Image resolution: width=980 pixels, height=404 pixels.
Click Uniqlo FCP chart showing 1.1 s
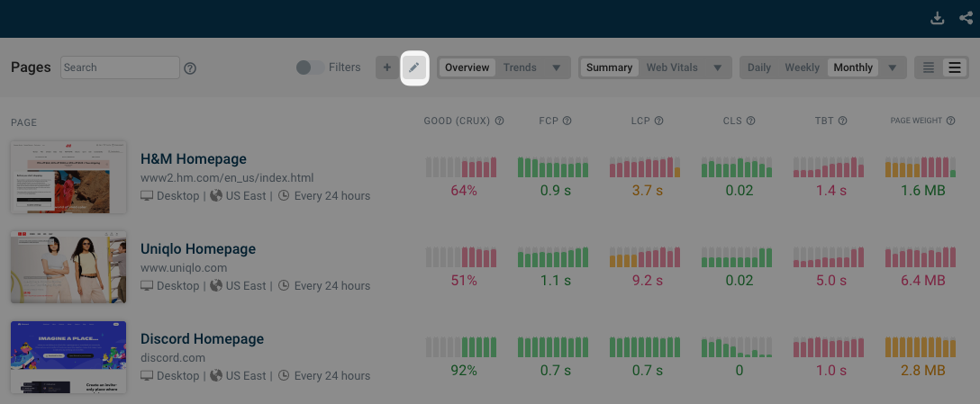point(553,257)
